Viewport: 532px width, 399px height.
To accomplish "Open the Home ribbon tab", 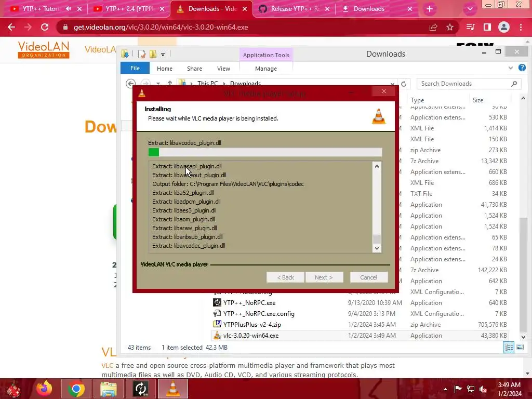I will tap(165, 69).
